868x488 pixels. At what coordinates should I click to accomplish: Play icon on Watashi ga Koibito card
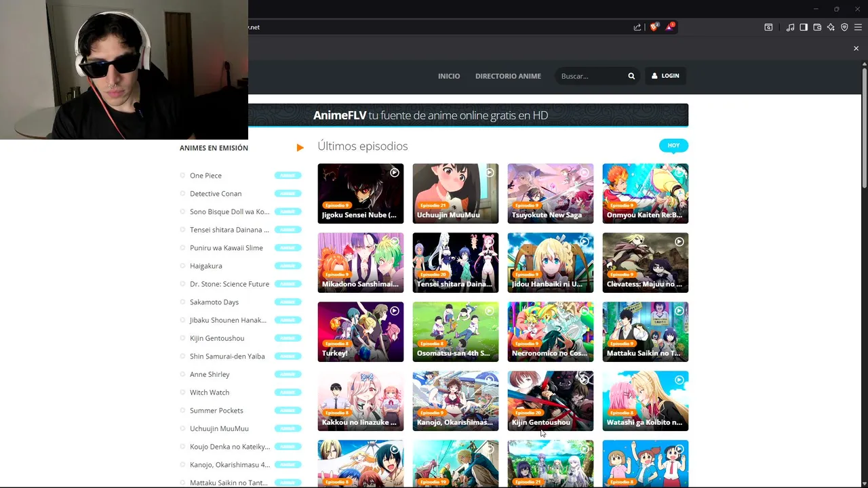click(679, 380)
